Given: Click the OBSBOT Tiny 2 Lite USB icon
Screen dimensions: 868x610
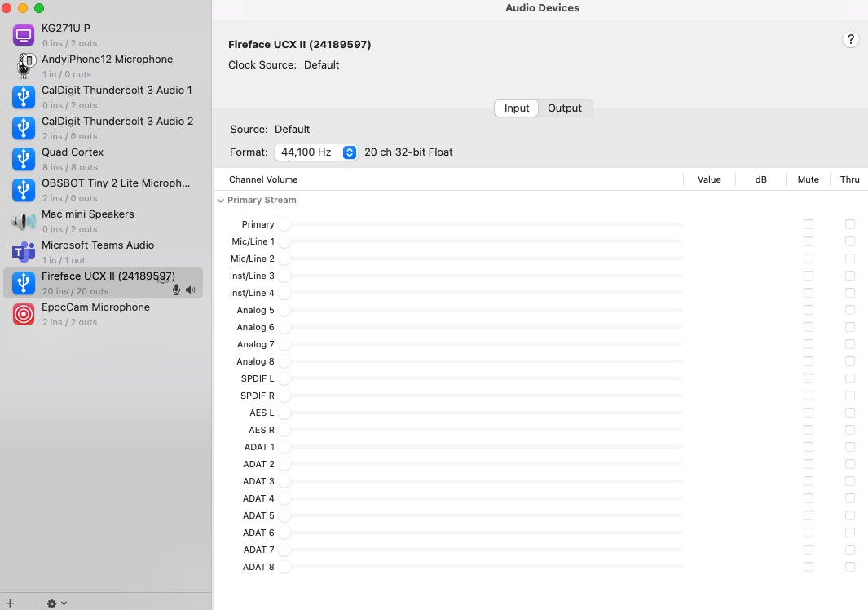Looking at the screenshot, I should (24, 190).
